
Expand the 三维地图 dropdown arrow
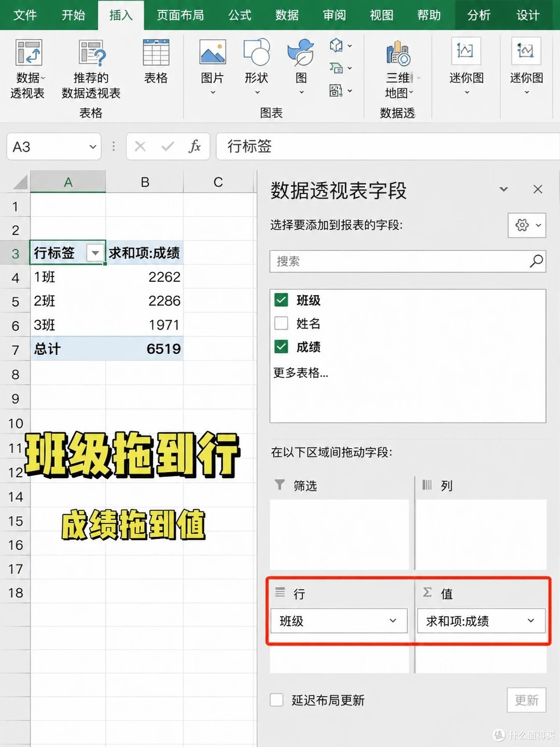411,93
